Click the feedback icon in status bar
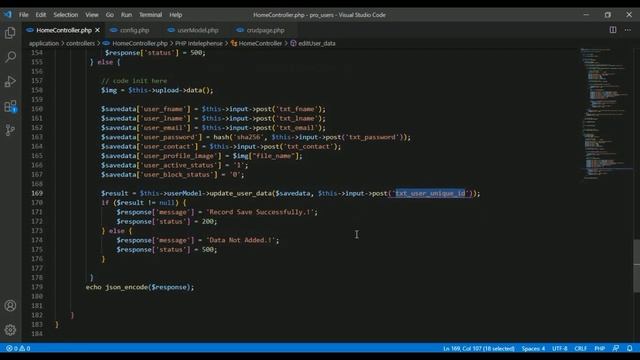Viewport: 640px width, 360px height. pyautogui.click(x=616, y=348)
